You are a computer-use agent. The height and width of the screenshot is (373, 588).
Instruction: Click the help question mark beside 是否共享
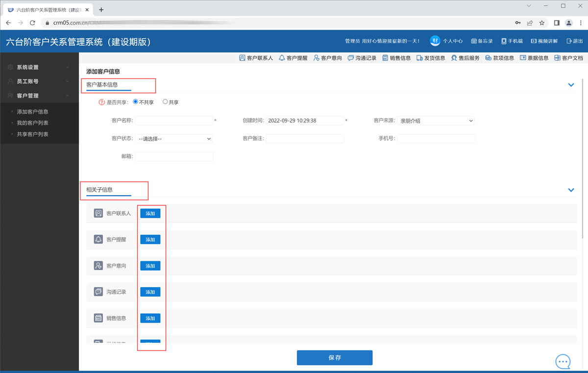tap(102, 102)
